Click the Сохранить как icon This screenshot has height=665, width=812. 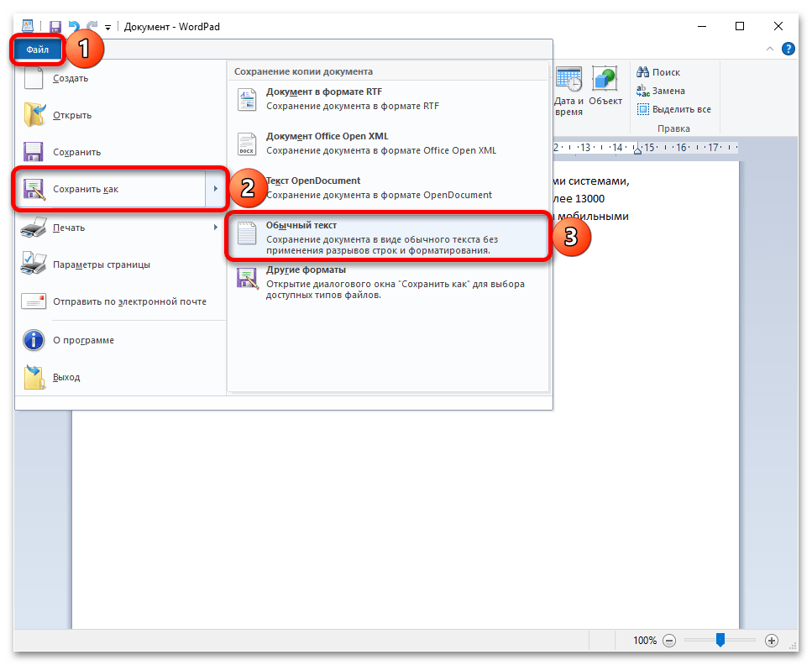[x=34, y=190]
